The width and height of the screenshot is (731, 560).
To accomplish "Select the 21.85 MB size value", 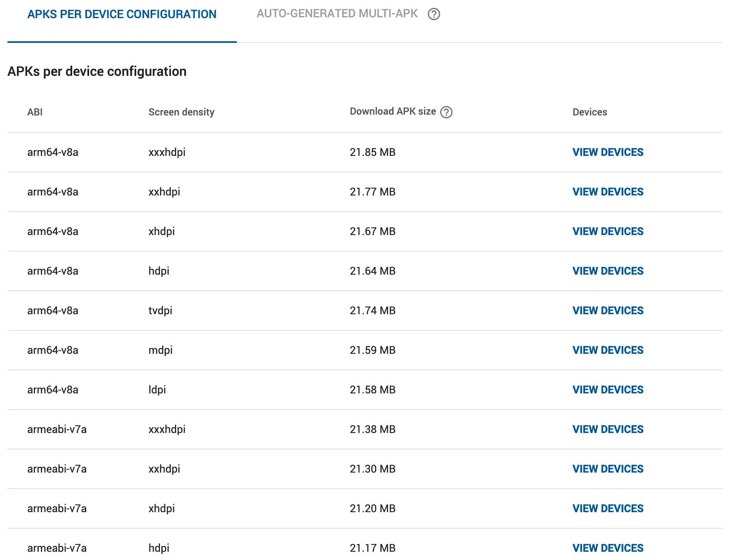I will (373, 152).
